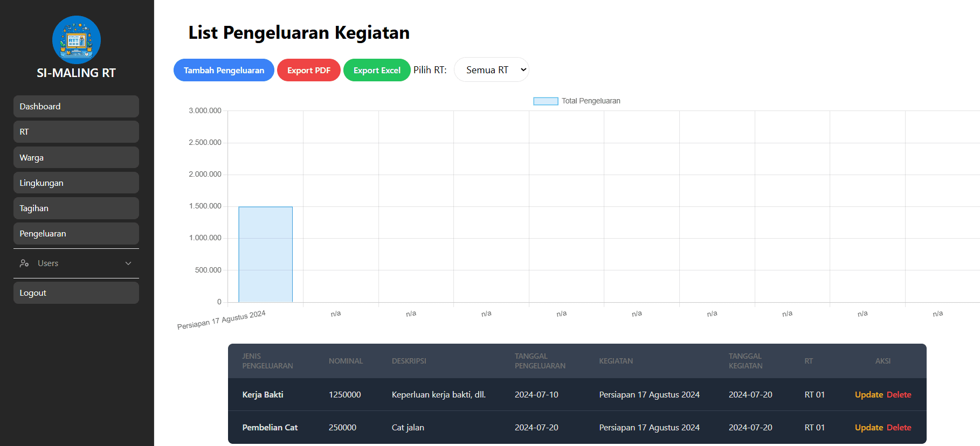Delete the Kerja Bakti expense row
The width and height of the screenshot is (980, 446).
tap(899, 395)
